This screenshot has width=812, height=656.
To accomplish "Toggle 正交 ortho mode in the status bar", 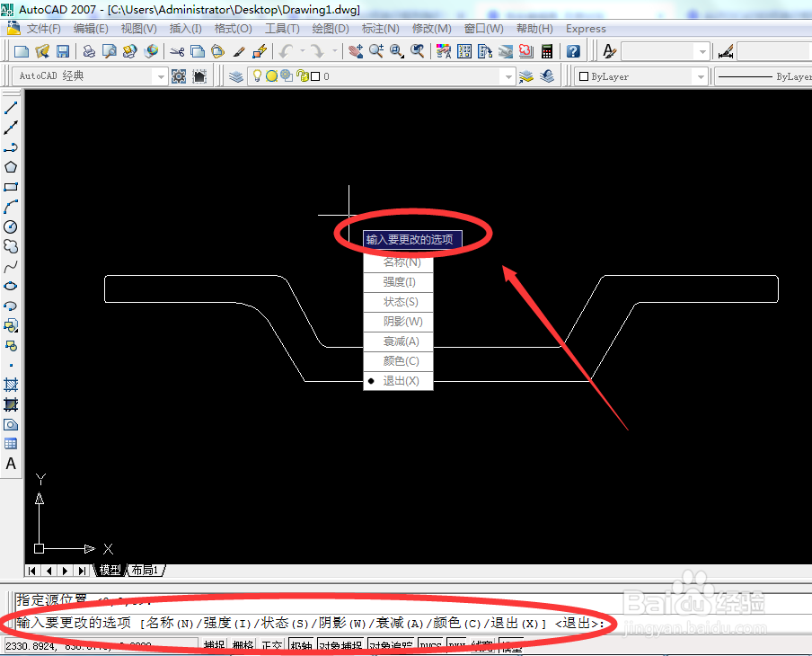I will (x=272, y=645).
